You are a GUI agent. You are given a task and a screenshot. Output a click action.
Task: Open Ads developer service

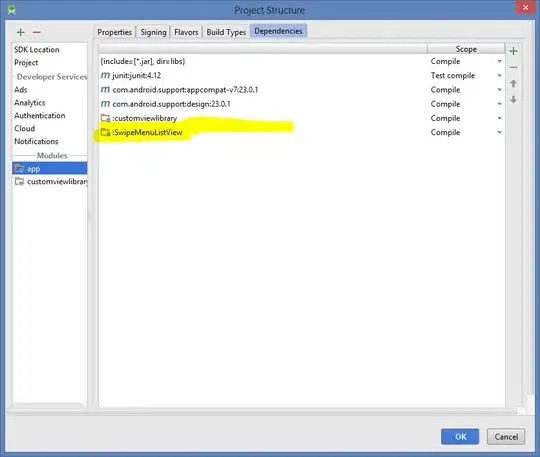[x=21, y=90]
